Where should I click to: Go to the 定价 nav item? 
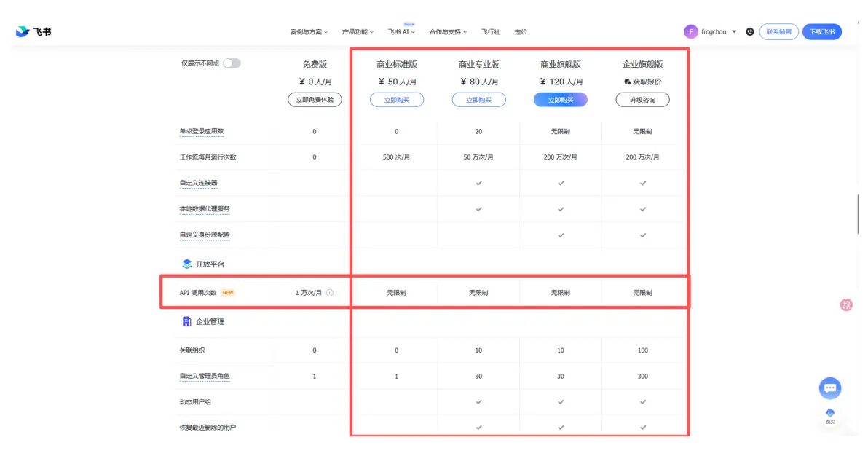521,32
